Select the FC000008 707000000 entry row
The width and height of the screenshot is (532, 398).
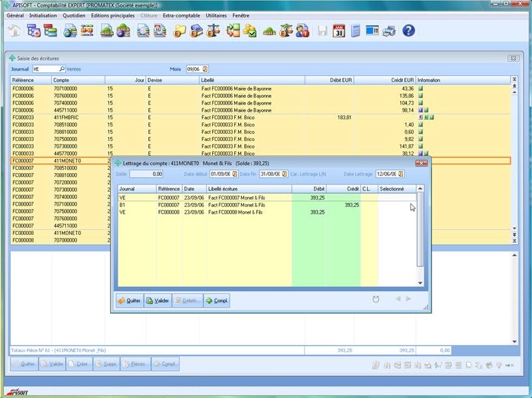[61, 240]
